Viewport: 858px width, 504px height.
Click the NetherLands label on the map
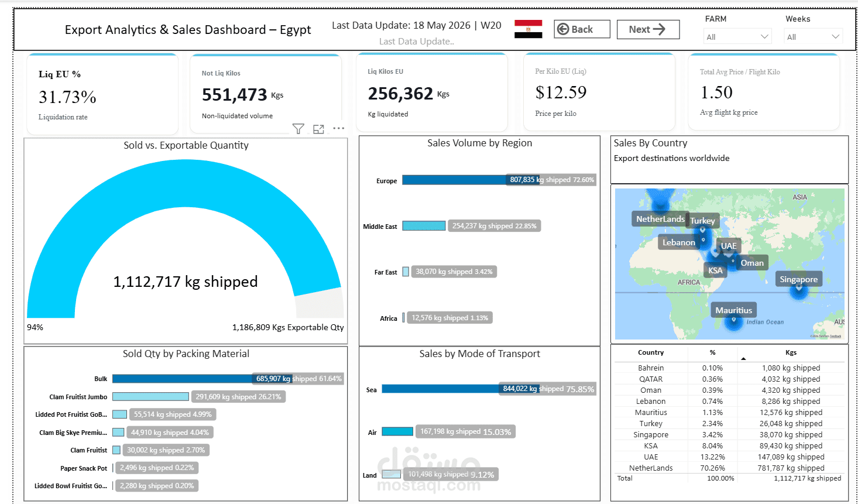point(660,219)
